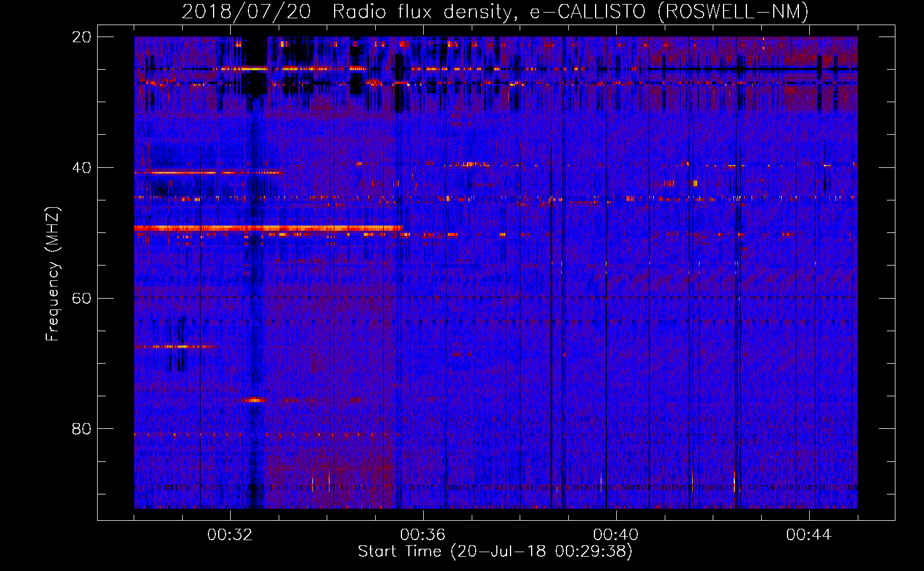
Task: Click the time tick label '00:36'
Action: 423,535
